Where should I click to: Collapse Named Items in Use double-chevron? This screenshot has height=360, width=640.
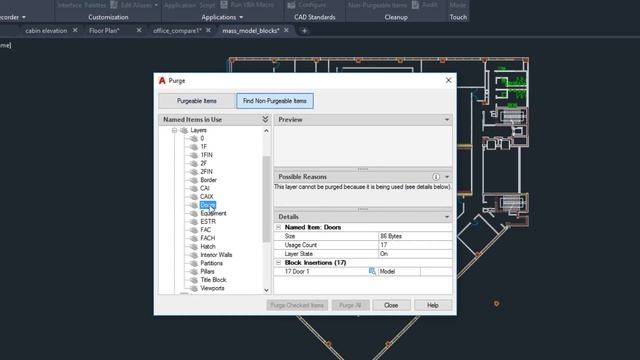pyautogui.click(x=265, y=119)
